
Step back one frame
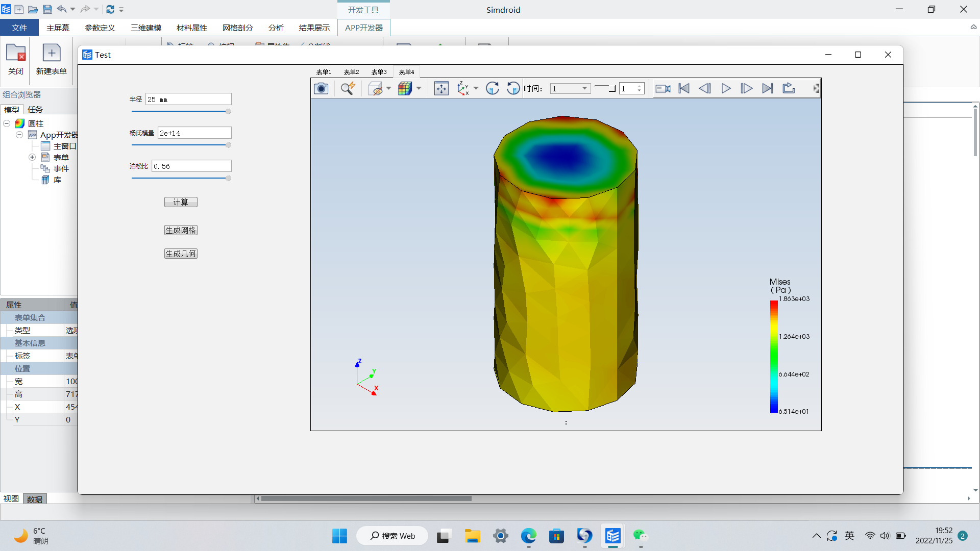(705, 89)
